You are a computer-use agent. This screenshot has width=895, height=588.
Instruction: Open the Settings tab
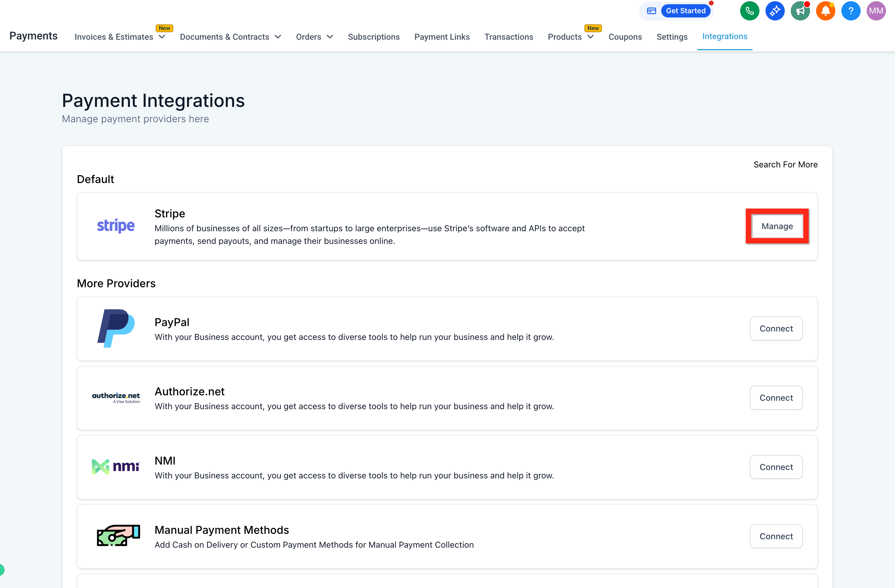[x=671, y=37]
